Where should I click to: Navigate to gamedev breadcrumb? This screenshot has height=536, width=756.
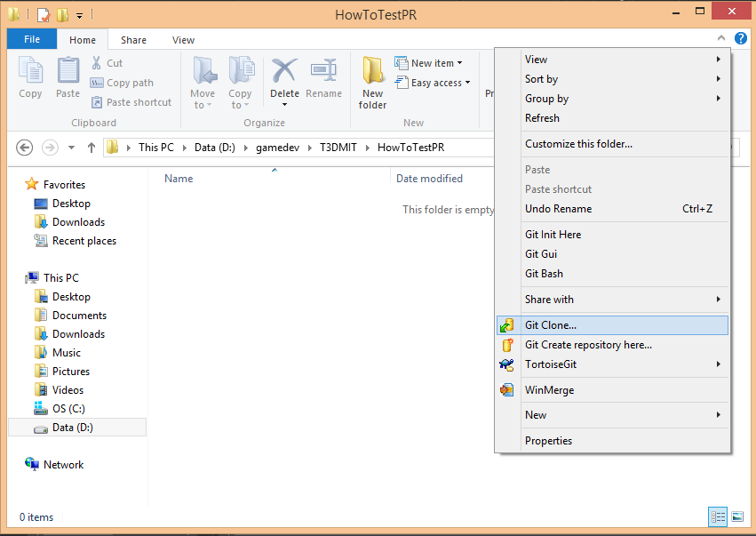(278, 148)
